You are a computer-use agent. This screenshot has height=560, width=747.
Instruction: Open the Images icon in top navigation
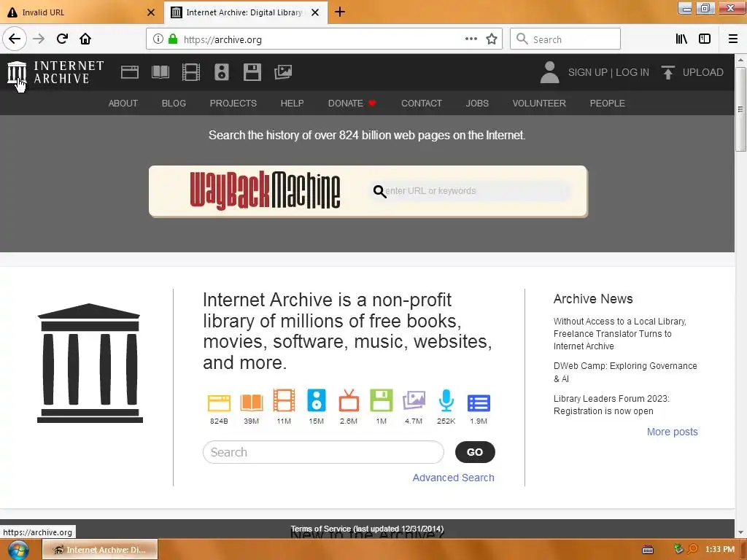point(283,72)
